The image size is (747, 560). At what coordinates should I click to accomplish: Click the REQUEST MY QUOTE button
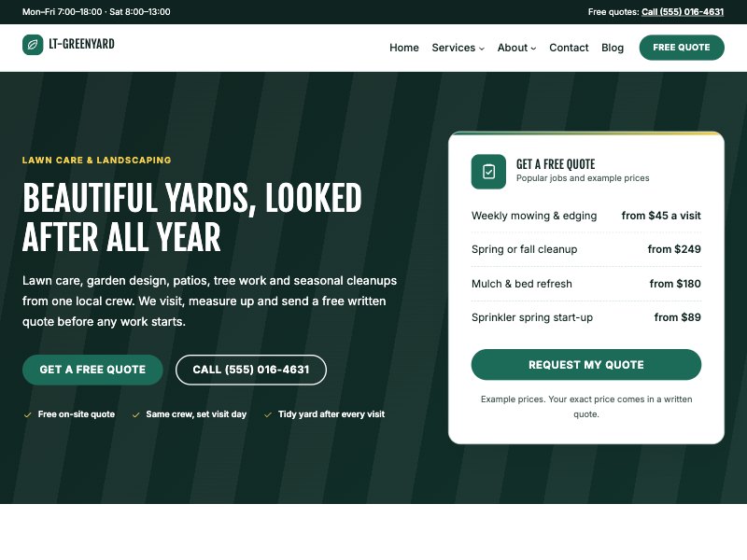[586, 365]
